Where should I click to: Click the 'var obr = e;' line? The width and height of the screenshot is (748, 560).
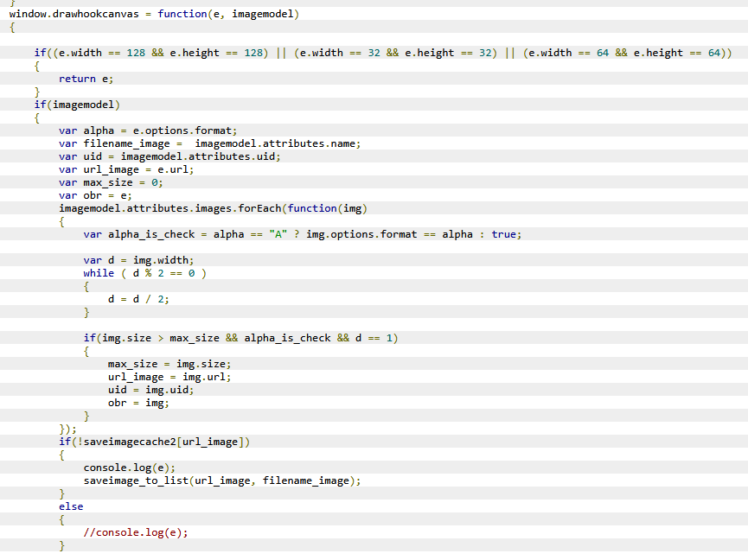click(x=95, y=195)
